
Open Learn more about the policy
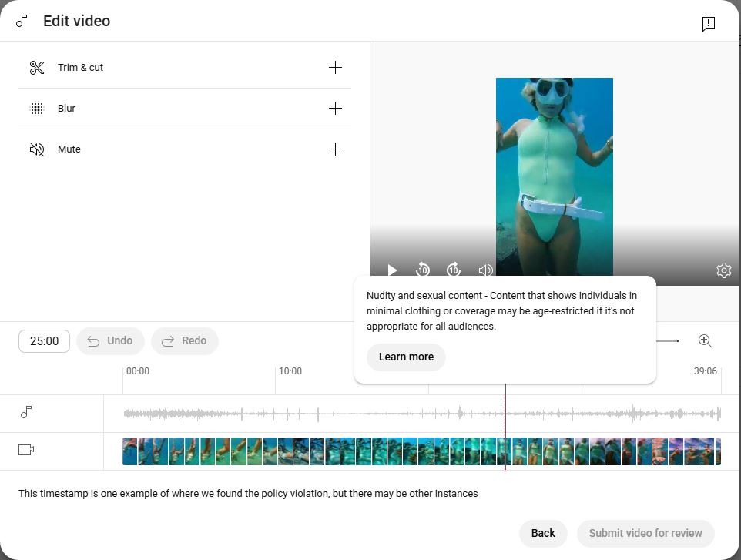pos(406,357)
